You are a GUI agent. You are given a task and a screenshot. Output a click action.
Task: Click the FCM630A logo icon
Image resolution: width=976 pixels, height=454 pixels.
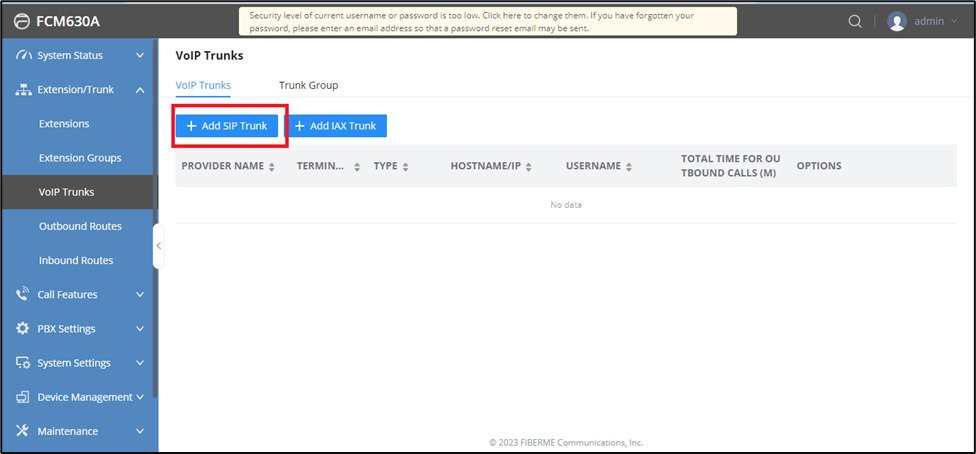[x=22, y=21]
